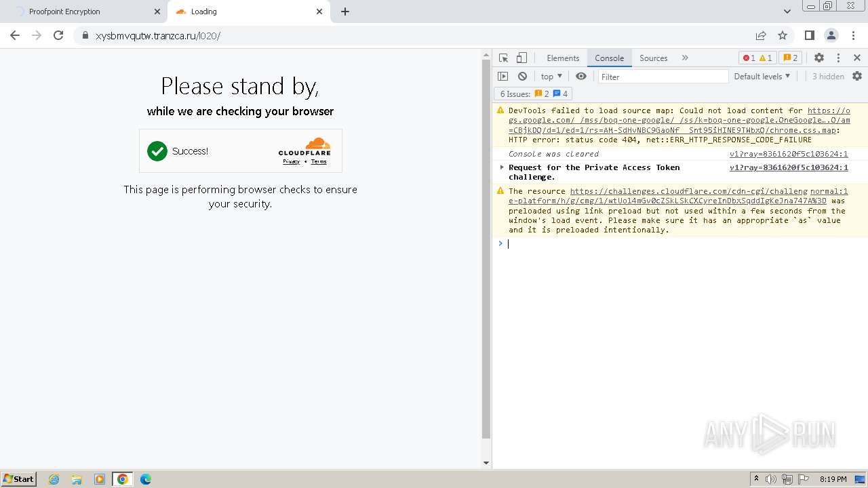Open File Explorer from taskbar
This screenshot has width=868, height=488.
point(77,479)
